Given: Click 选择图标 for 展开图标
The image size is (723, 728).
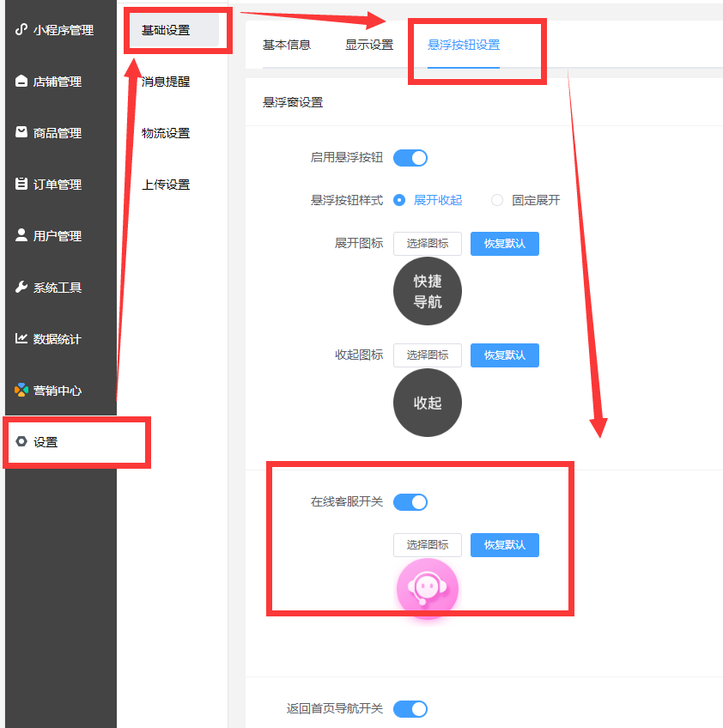Looking at the screenshot, I should [x=428, y=244].
